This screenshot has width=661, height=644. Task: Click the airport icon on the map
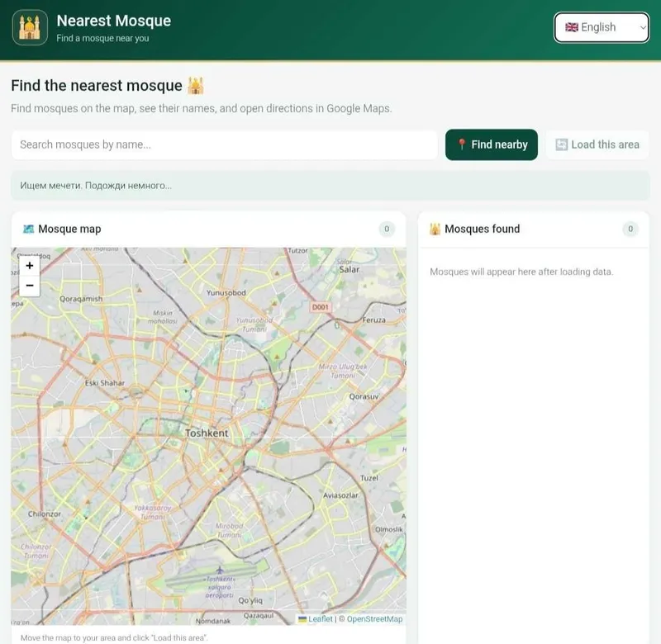point(219,571)
